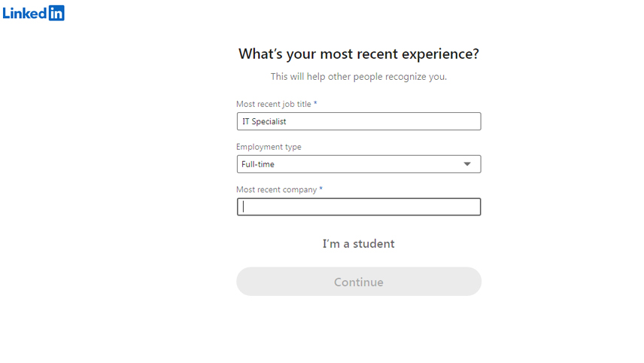
Task: Click the required asterisk beside company label
Action: tap(321, 189)
